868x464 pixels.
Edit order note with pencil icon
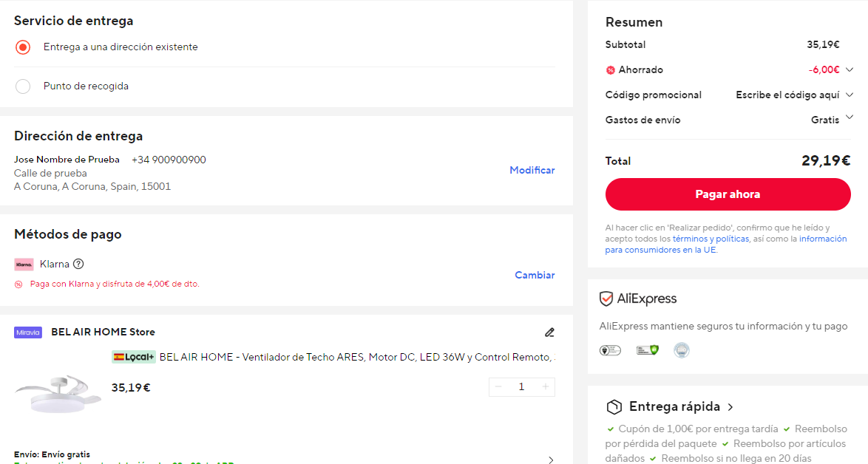[549, 332]
